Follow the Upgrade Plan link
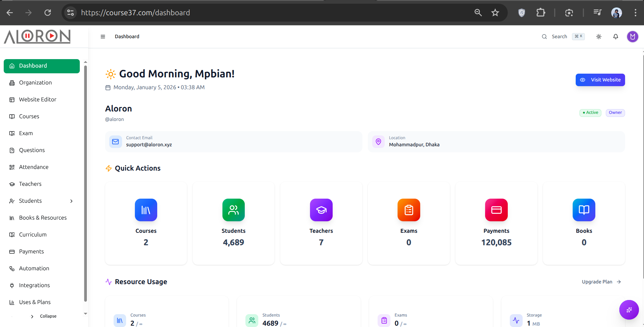644x327 pixels. pyautogui.click(x=601, y=282)
